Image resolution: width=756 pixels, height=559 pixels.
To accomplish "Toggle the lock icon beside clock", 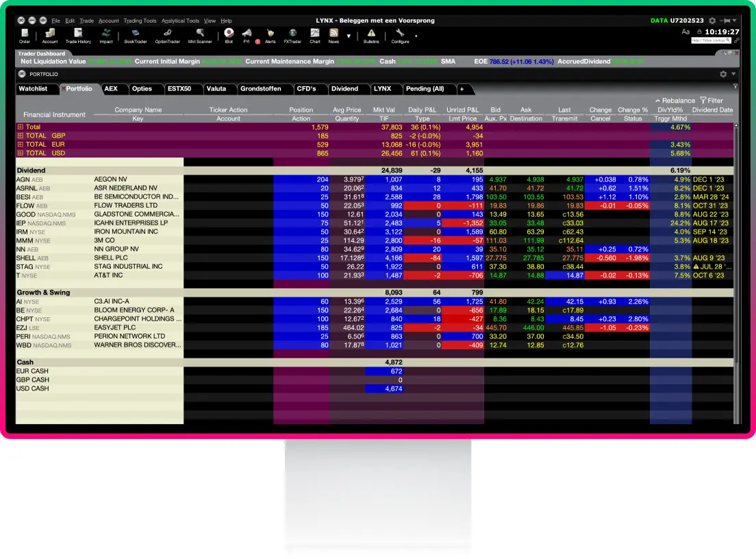I will 699,32.
